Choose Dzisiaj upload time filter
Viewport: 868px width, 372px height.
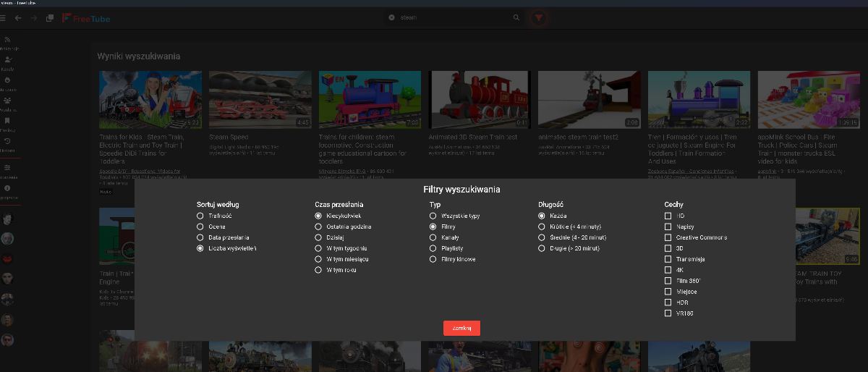(318, 237)
